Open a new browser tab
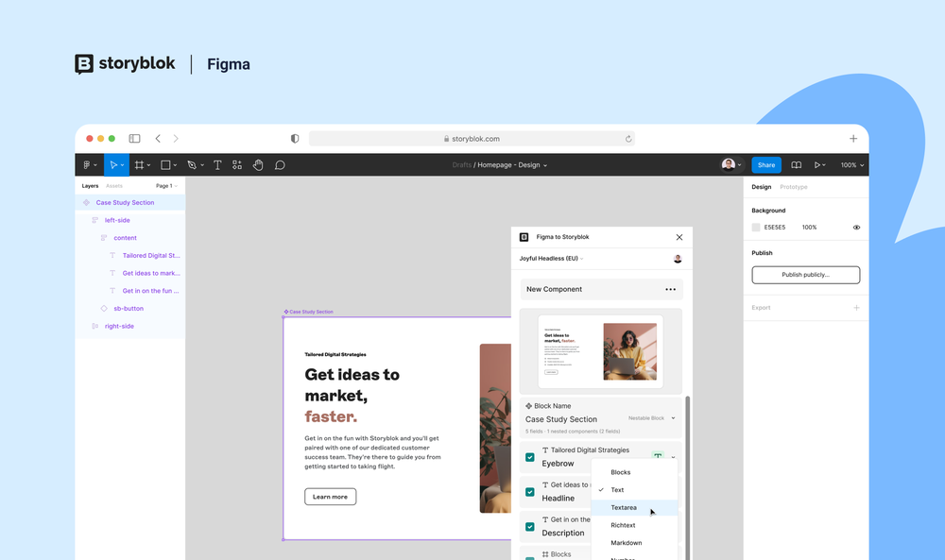The height and width of the screenshot is (560, 945). pos(853,139)
